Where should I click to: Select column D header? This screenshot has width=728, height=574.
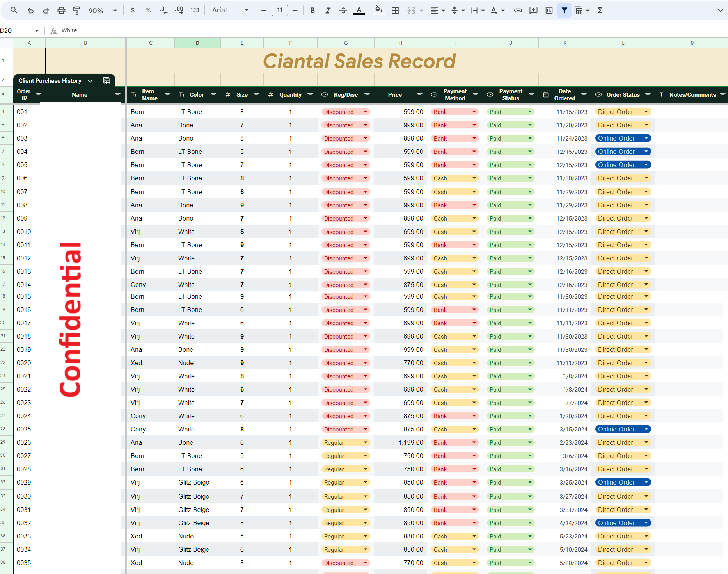tap(197, 43)
